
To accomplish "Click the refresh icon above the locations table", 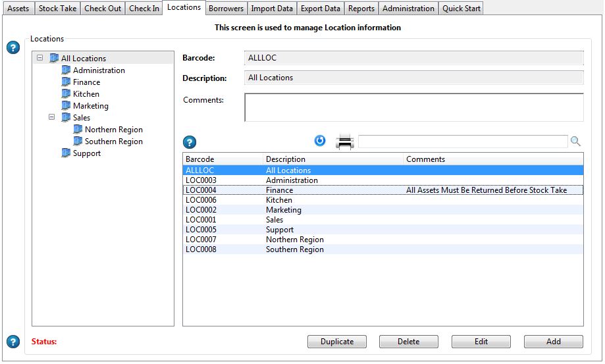I will click(320, 140).
